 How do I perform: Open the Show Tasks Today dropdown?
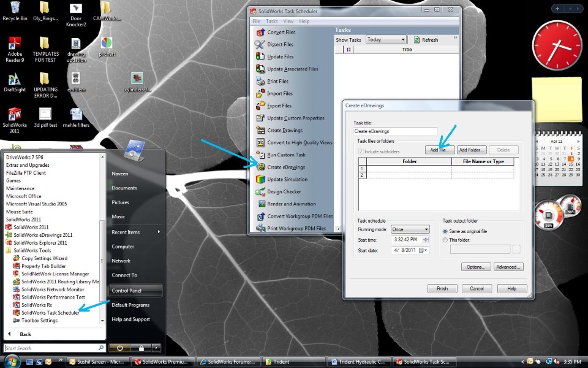[x=386, y=40]
